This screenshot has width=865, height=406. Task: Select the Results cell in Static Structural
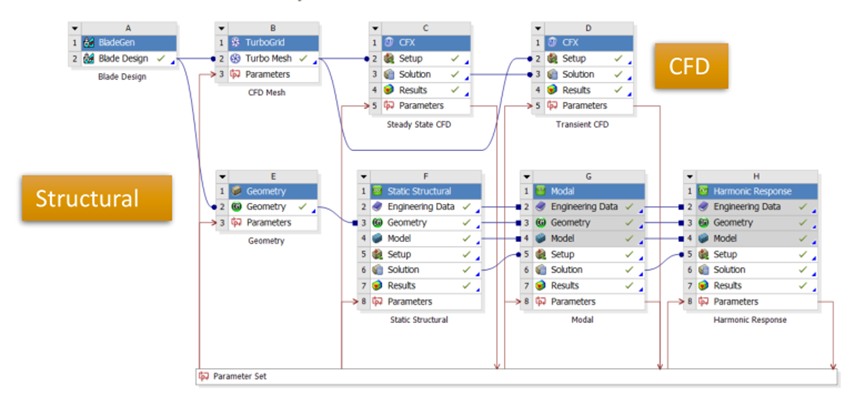coord(425,286)
